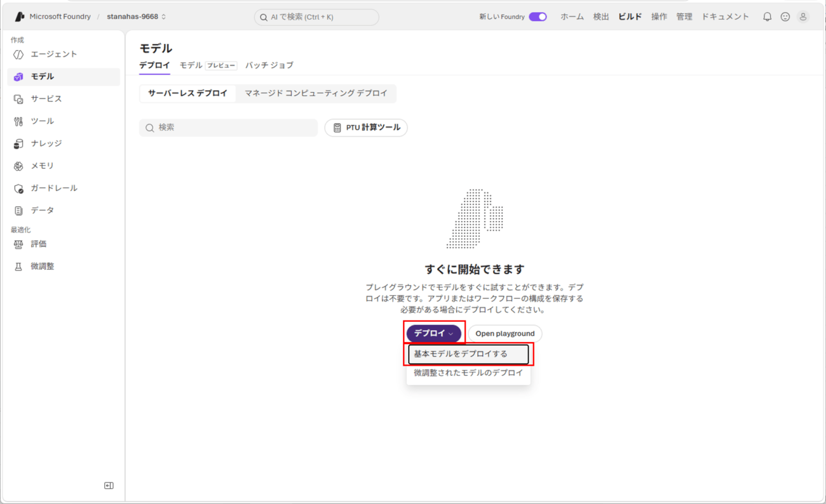Click the ナレッジ sidebar label
The height and width of the screenshot is (504, 826).
click(x=46, y=143)
